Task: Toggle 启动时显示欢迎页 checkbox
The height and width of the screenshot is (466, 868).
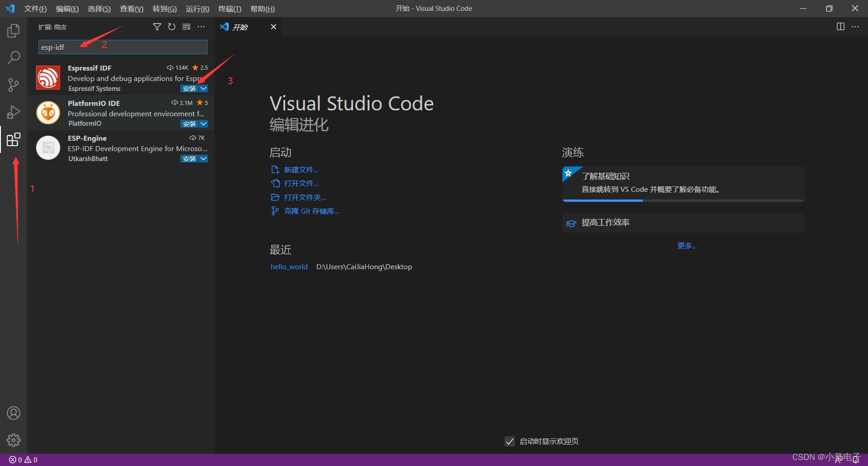Action: (x=509, y=441)
